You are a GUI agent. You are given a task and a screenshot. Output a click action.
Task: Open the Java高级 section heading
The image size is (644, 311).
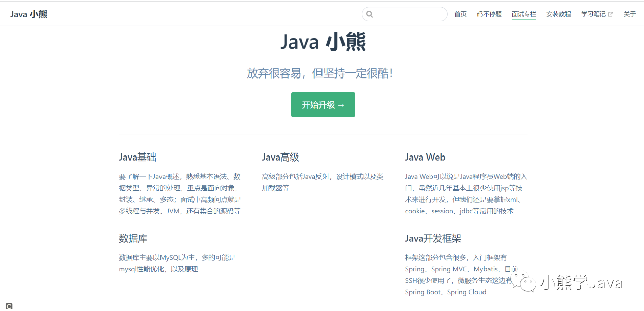tap(280, 157)
